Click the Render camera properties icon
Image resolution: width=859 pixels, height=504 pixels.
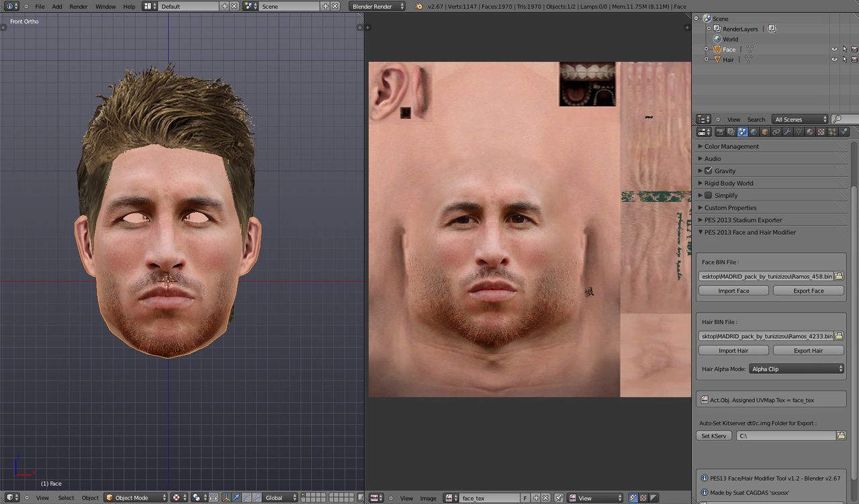click(x=720, y=132)
